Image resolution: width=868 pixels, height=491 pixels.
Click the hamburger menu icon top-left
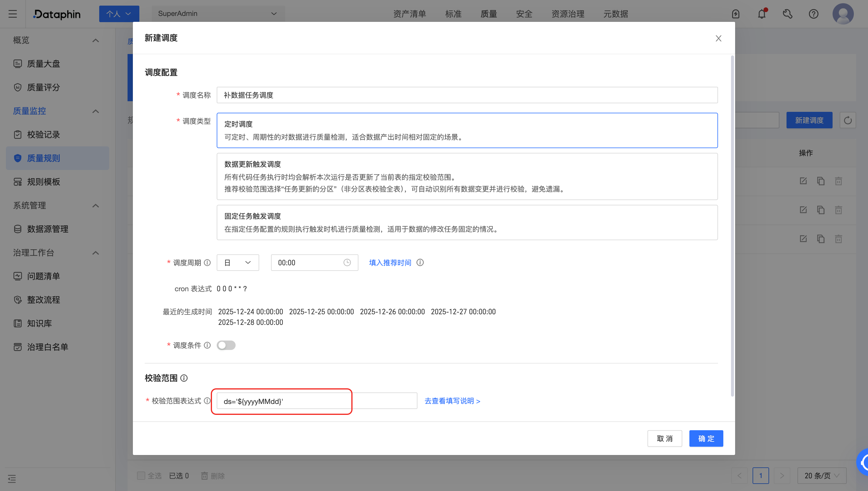click(13, 14)
